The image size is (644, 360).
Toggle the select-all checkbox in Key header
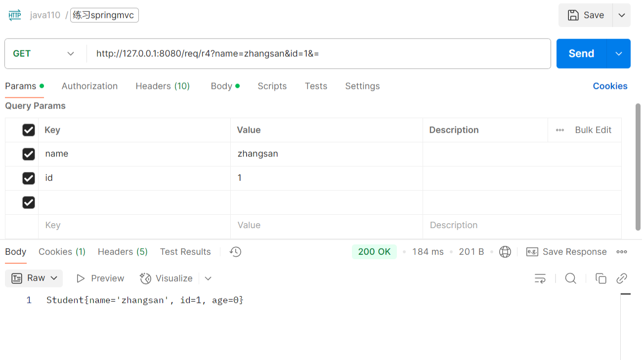point(29,130)
